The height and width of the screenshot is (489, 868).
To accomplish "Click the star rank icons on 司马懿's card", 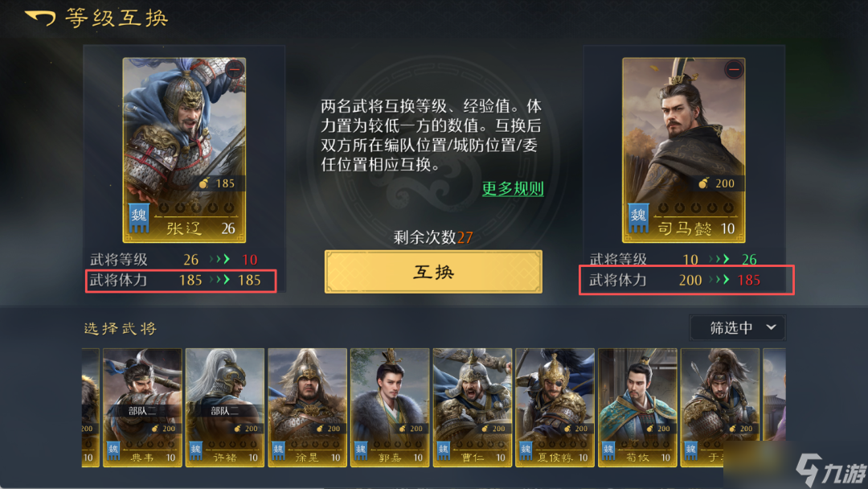I will pos(696,208).
